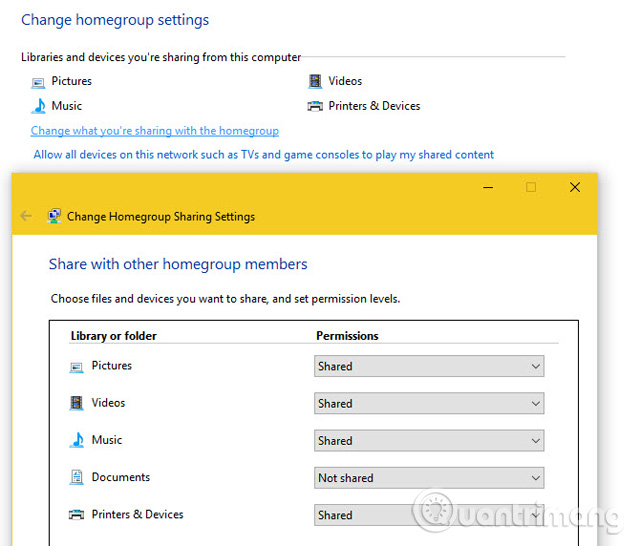
Task: Click the Library or folder column header
Action: click(113, 336)
